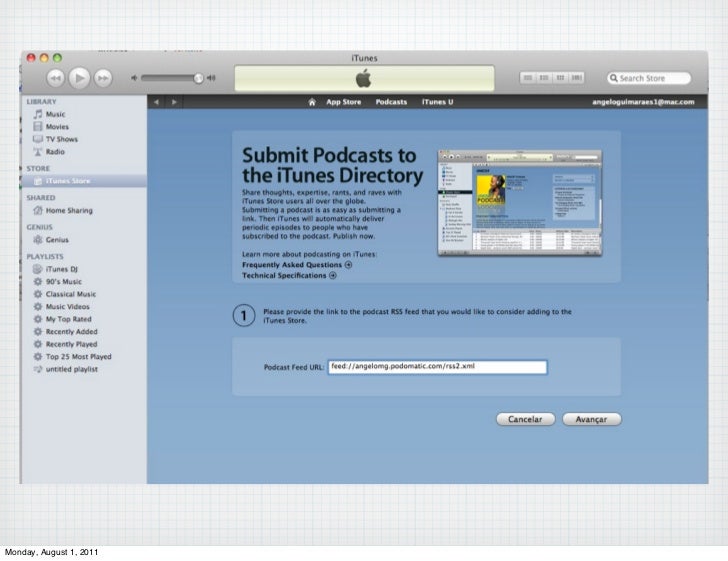Open the Technical Specifications link
This screenshot has height=561, width=728.
289,275
